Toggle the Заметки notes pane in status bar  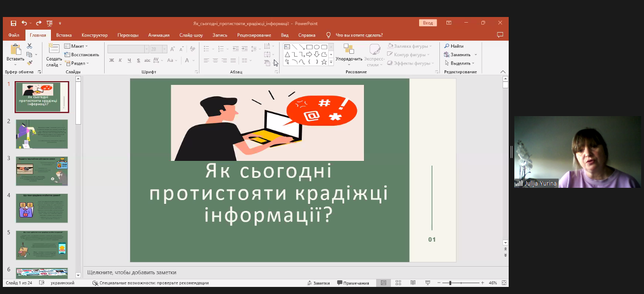(x=318, y=283)
